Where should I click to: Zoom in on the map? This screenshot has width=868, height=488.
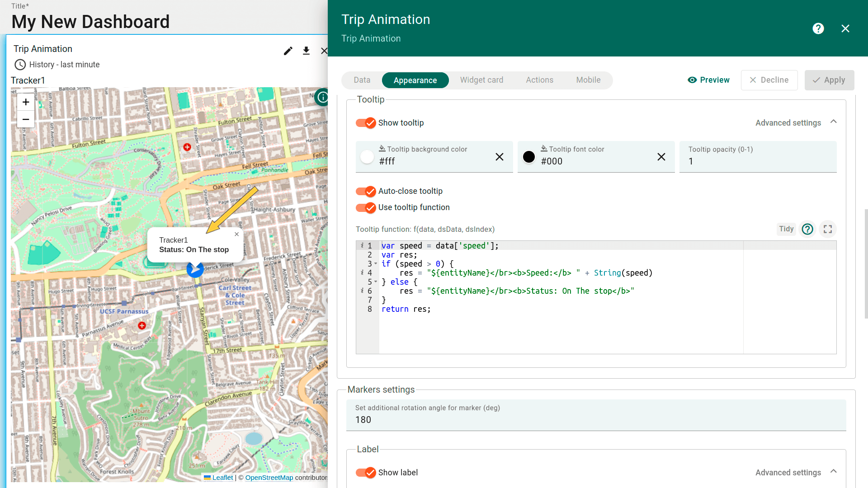coord(26,102)
